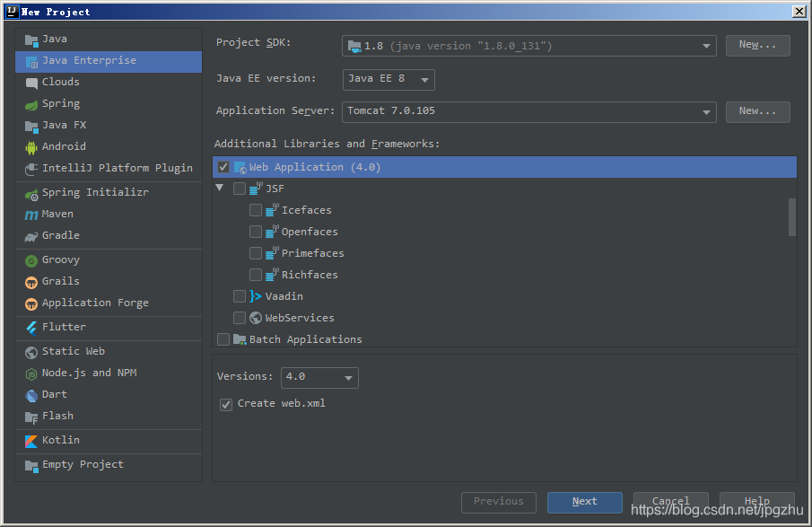Click the Cancel button

click(670, 502)
